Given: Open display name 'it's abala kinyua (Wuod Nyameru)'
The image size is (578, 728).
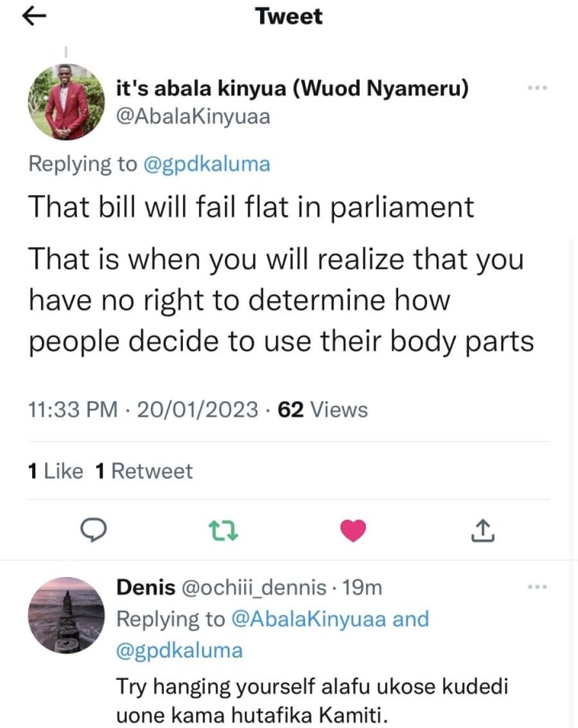Looking at the screenshot, I should 292,87.
